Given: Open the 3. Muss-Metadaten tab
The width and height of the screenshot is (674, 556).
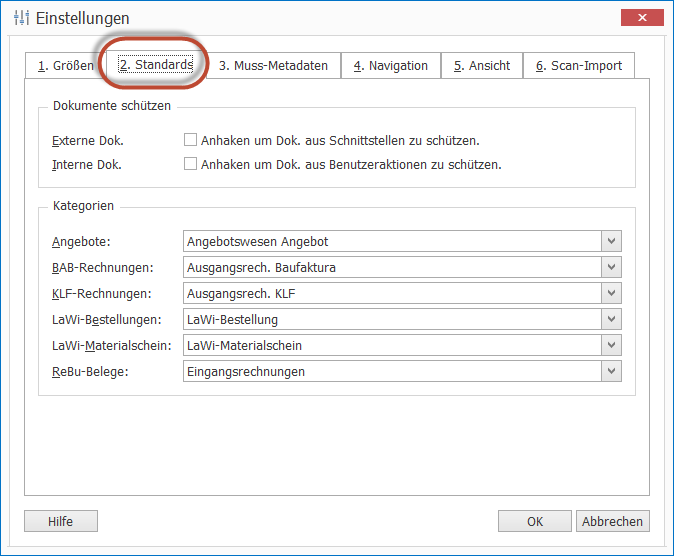Looking at the screenshot, I should 273,66.
